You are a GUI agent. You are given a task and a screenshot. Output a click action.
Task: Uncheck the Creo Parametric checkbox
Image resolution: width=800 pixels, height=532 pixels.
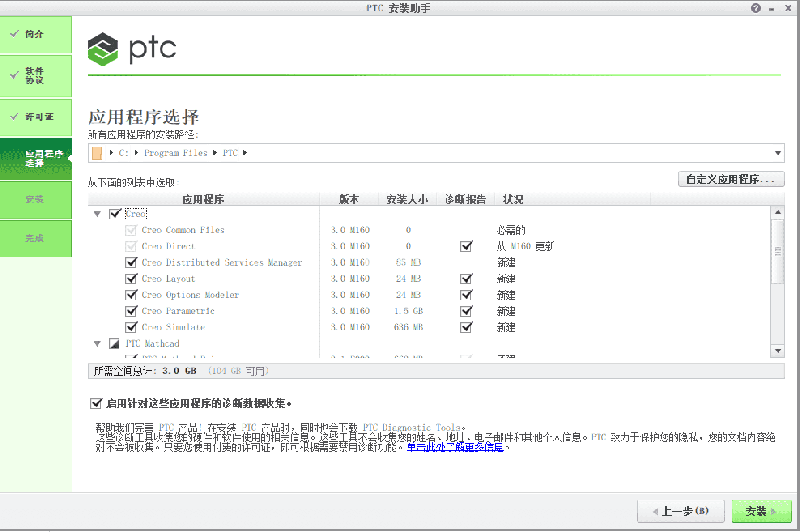pyautogui.click(x=131, y=311)
